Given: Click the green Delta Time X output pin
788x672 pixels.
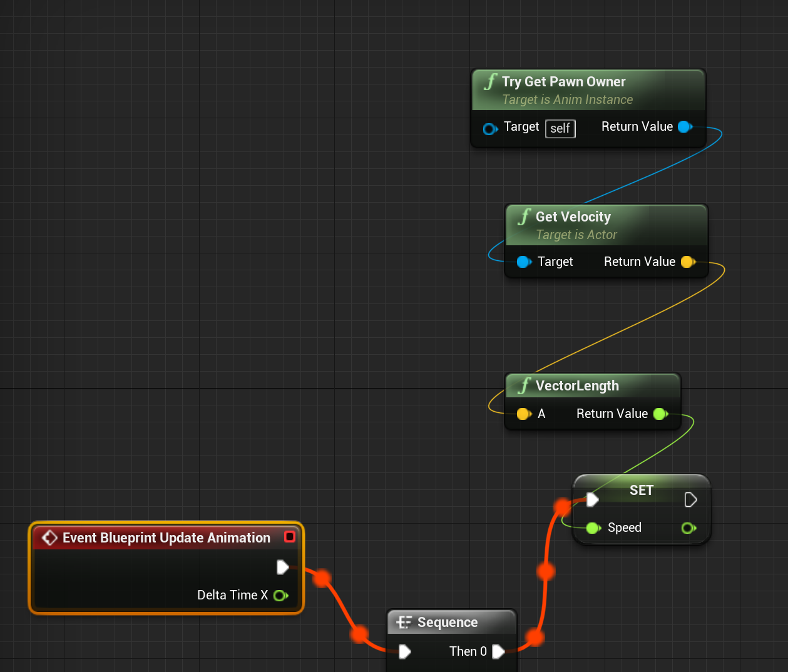Looking at the screenshot, I should pos(280,595).
